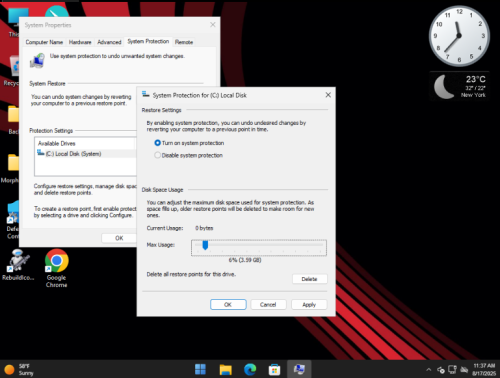Select the System Protection tab
This screenshot has height=378, width=500.
click(148, 41)
